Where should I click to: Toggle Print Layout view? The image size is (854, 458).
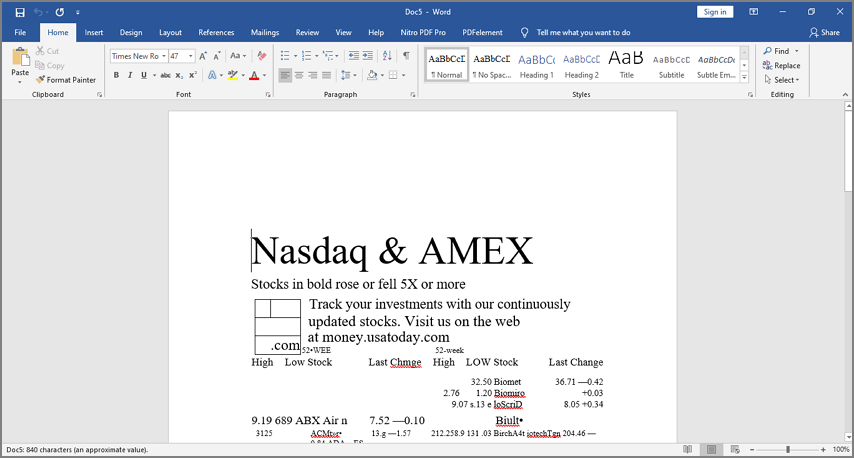pyautogui.click(x=711, y=449)
